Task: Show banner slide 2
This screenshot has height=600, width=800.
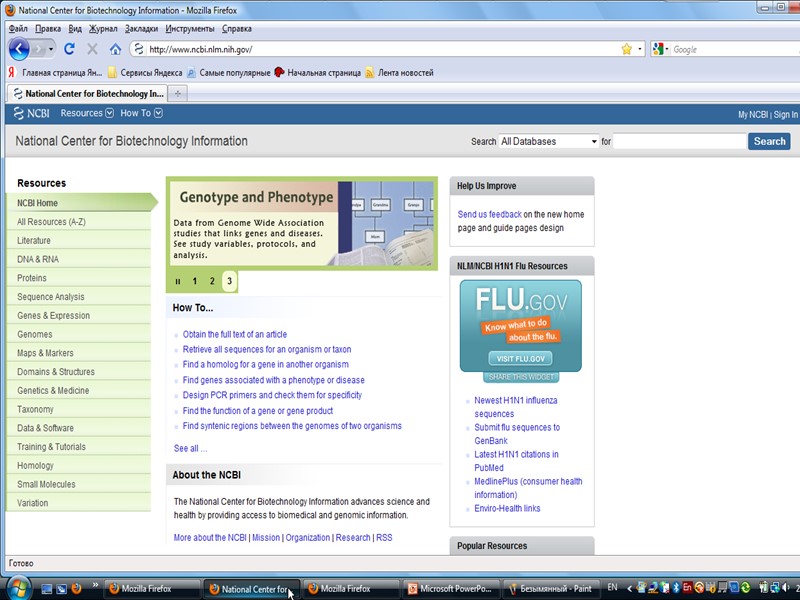Action: (212, 281)
